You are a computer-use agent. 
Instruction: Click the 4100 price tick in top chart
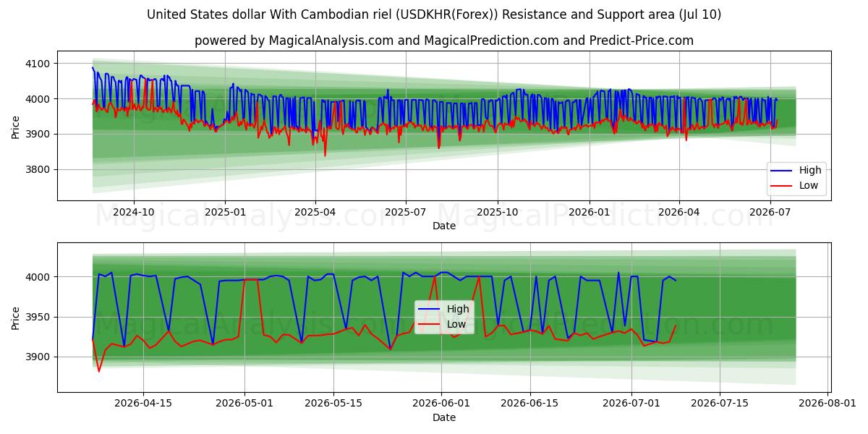point(38,64)
